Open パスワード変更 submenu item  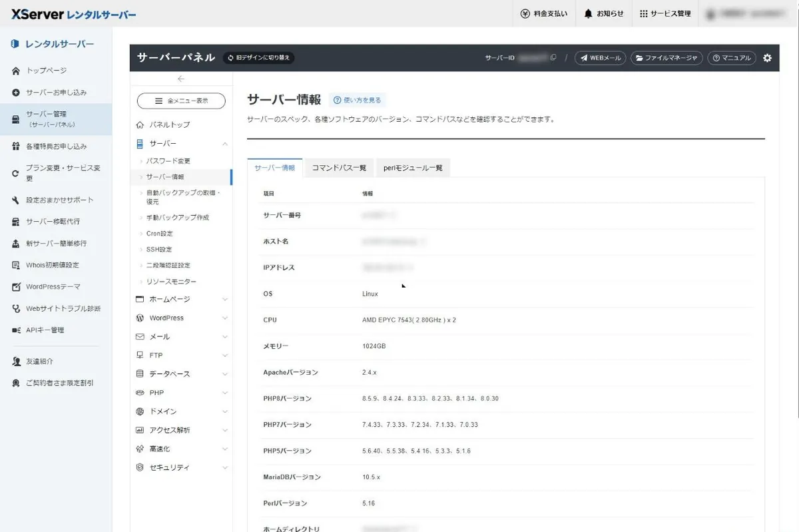pyautogui.click(x=168, y=161)
